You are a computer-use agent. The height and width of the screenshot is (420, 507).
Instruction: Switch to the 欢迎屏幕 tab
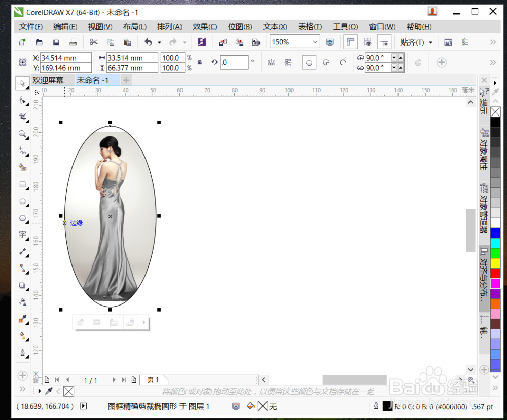pyautogui.click(x=49, y=80)
